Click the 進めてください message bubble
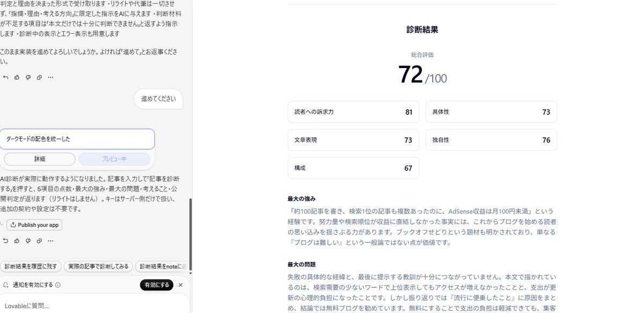644x313 pixels. coord(158,99)
